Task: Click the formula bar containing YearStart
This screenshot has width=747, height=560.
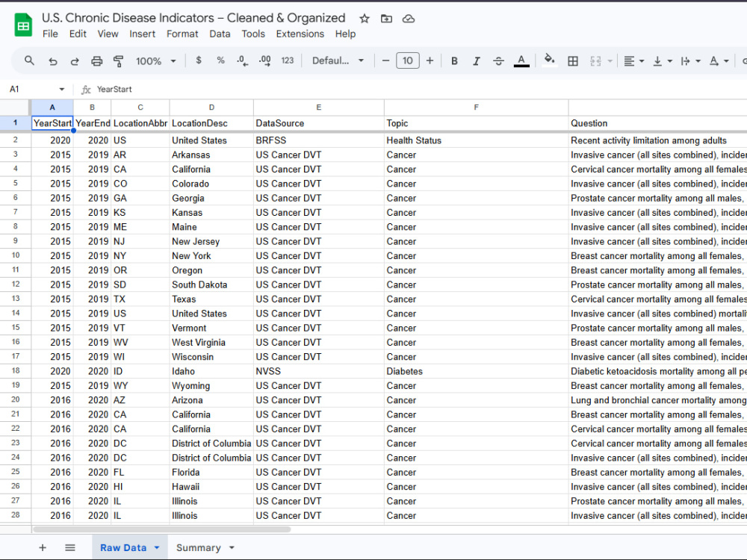Action: click(x=419, y=89)
